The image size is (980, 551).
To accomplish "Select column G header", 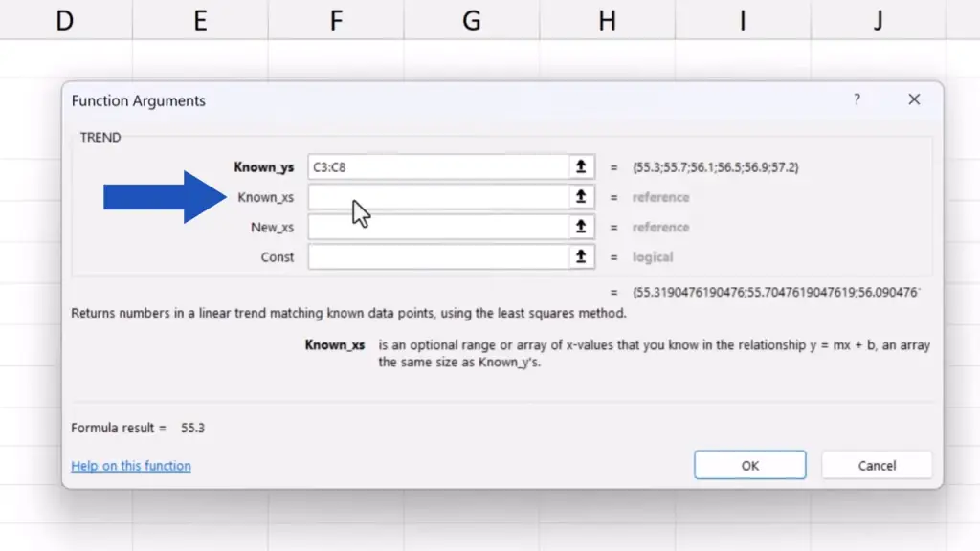I will click(x=472, y=20).
